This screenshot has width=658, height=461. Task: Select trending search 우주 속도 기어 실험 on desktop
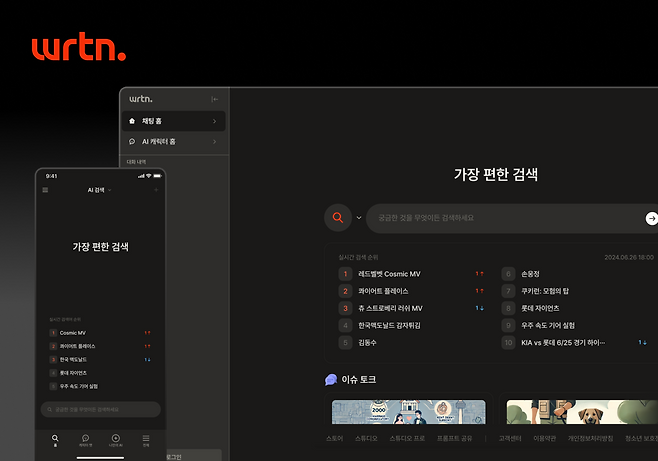[548, 326]
